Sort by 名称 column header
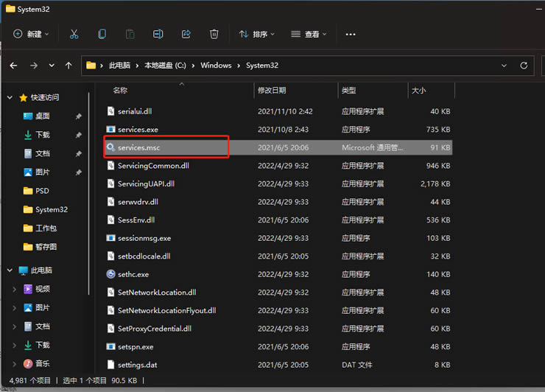Screen dimensions: 545x392 (120, 91)
